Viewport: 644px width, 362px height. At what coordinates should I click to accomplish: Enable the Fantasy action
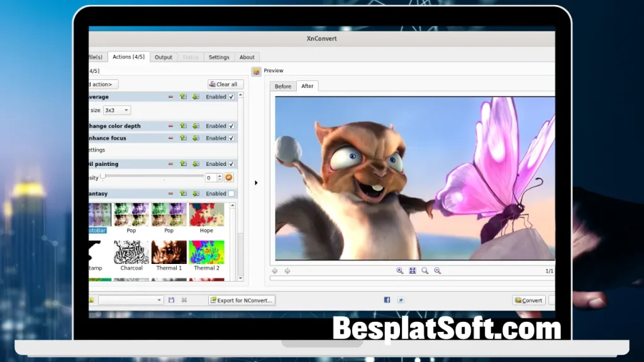[x=230, y=194]
